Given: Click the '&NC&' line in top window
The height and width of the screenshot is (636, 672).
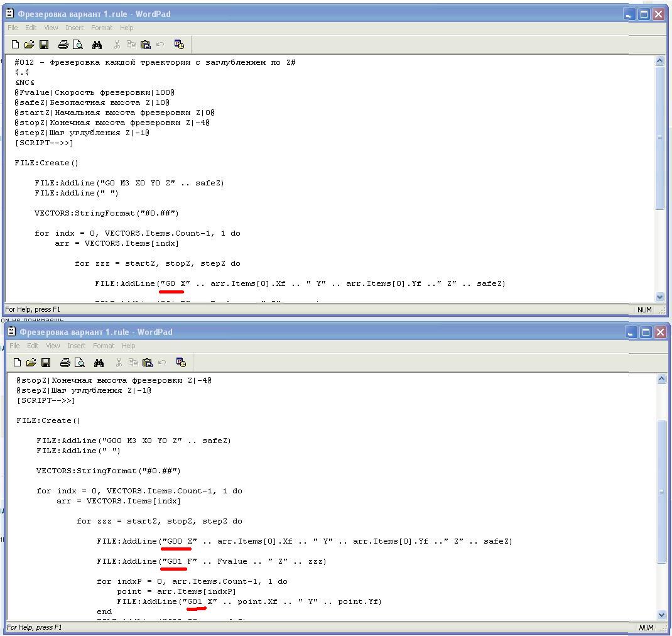Looking at the screenshot, I should (x=24, y=82).
